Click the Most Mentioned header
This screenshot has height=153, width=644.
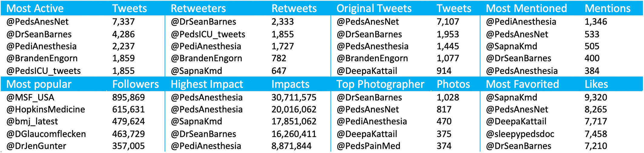[x=526, y=8]
